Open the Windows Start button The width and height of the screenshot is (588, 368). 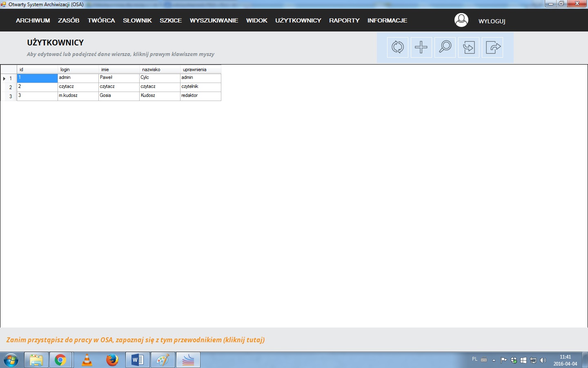tap(11, 360)
